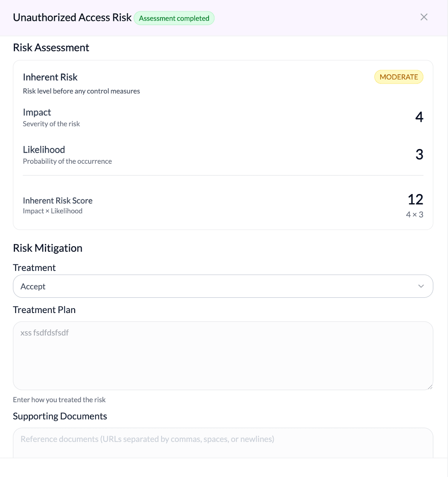
Task: Click the 'Enter how you treated the risk' hint
Action: pyautogui.click(x=59, y=400)
